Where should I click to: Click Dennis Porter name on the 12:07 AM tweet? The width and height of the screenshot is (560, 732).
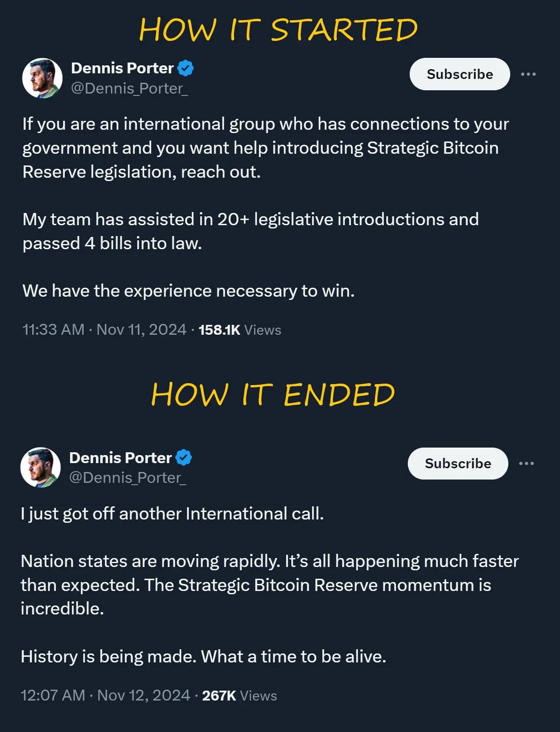coord(120,457)
